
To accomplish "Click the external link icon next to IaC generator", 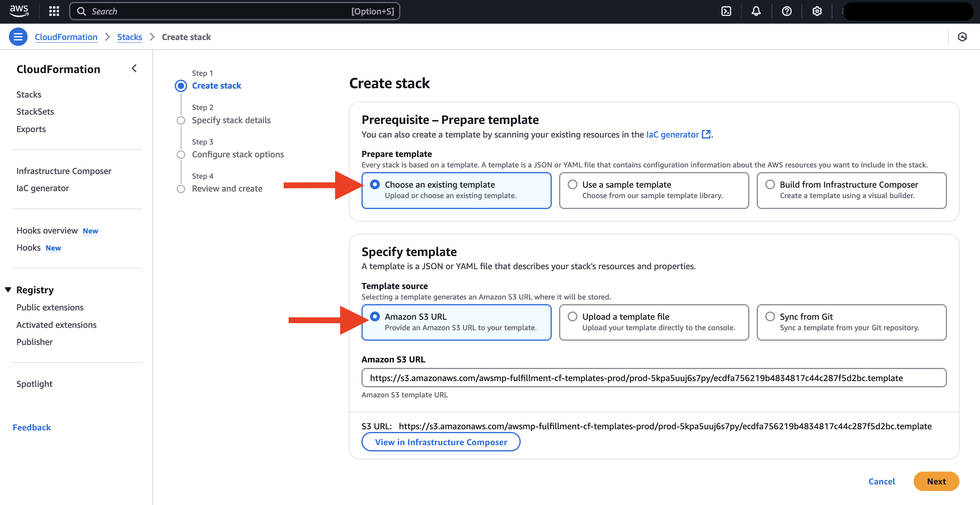I will (706, 134).
